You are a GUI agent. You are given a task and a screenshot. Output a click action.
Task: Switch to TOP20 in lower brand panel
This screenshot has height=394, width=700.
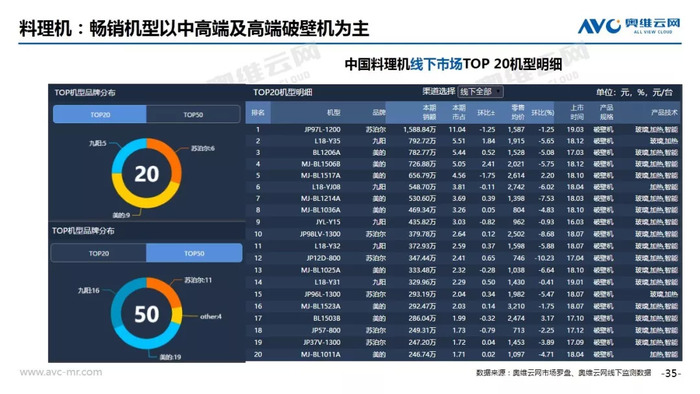[99, 253]
